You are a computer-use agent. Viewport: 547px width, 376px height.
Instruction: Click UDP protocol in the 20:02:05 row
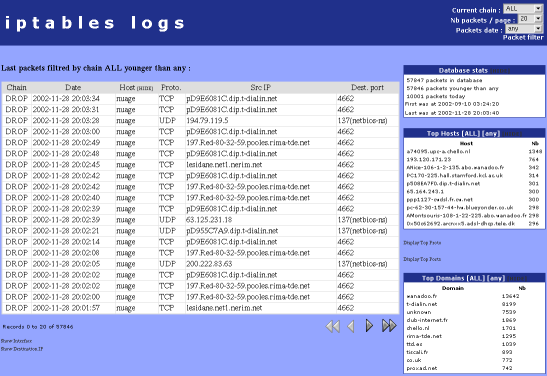168,264
